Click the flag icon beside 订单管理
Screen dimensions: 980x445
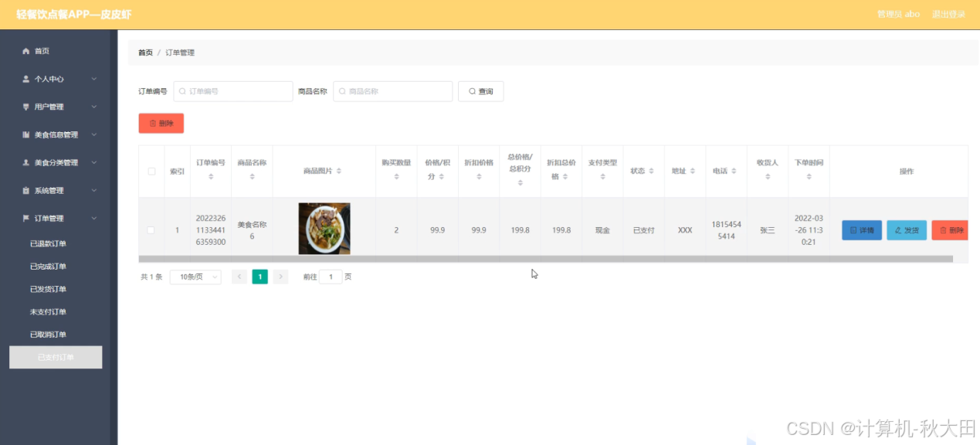26,218
